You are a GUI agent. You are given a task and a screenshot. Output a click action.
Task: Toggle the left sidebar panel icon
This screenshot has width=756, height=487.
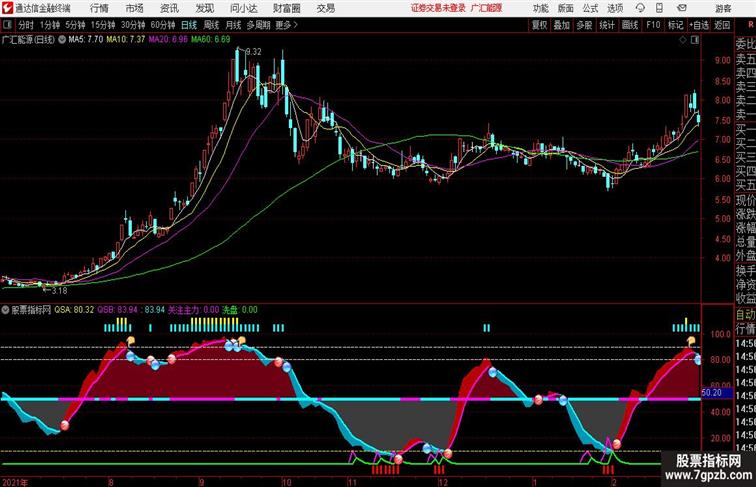point(7,25)
